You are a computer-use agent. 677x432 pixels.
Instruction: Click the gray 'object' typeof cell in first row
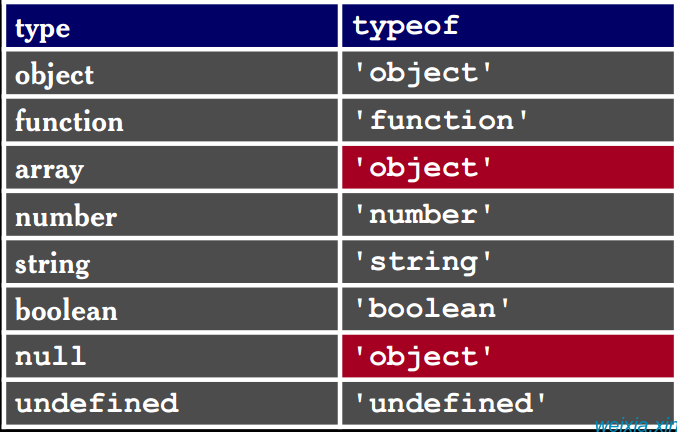click(508, 73)
